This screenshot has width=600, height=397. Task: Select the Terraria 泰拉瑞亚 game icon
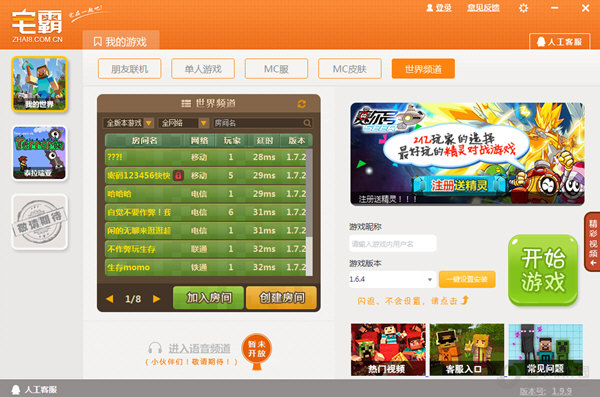pos(39,153)
